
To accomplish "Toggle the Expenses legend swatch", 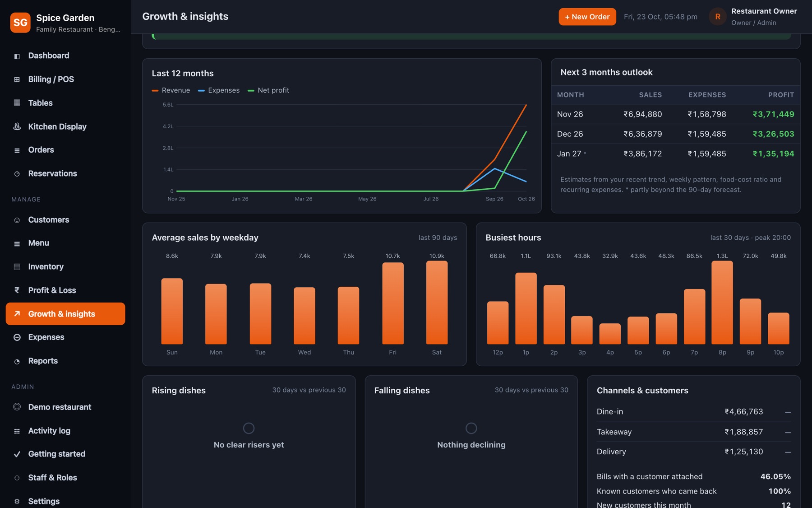I will tap(201, 91).
